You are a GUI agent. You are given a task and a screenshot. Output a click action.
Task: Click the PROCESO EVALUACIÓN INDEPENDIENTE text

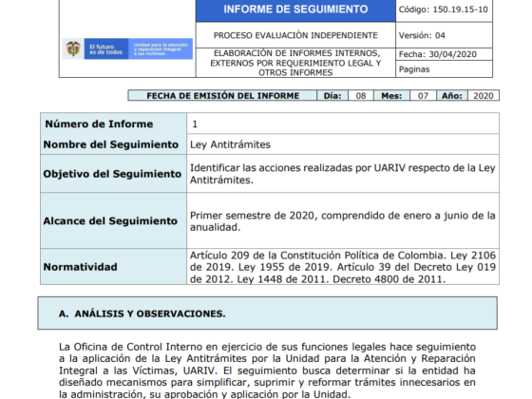[x=295, y=35]
